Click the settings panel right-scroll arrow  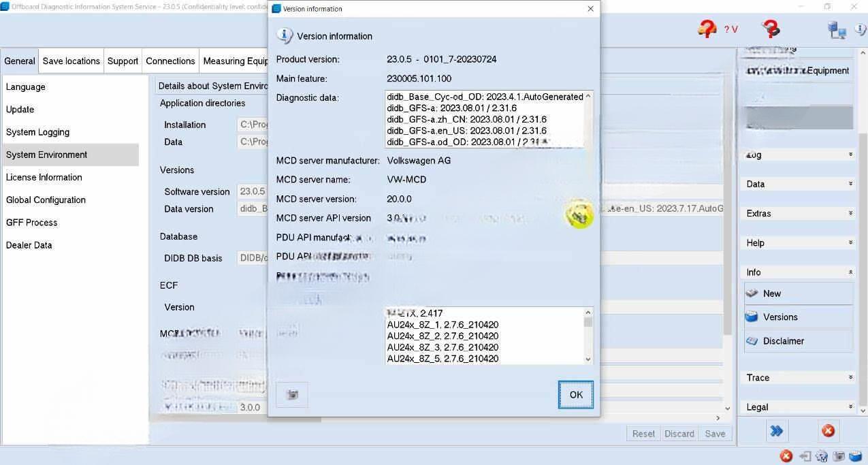[x=718, y=417]
